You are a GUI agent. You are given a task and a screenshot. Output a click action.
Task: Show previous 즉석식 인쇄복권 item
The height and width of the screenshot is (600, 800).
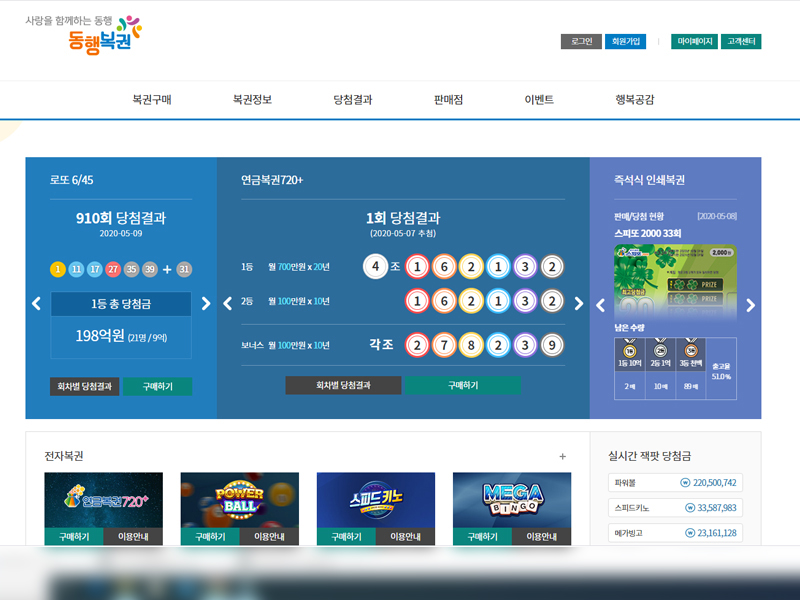(x=601, y=306)
